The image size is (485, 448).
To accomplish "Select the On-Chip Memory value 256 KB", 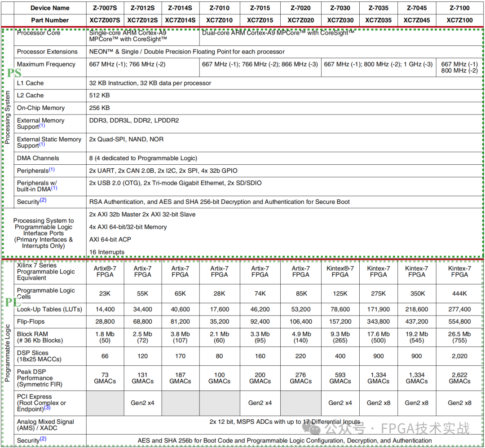I will [x=99, y=108].
